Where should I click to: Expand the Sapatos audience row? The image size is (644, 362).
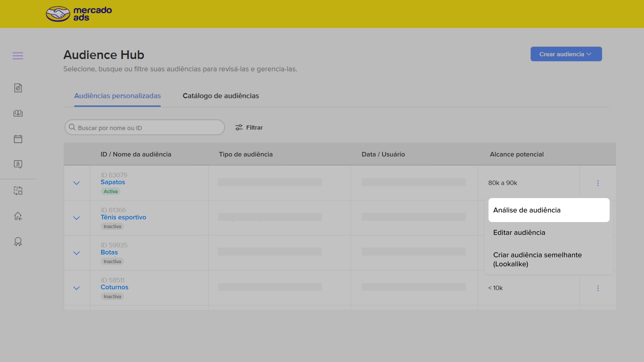point(76,183)
